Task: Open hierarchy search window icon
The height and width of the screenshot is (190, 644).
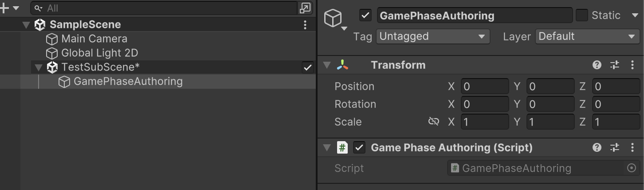Action: click(305, 8)
